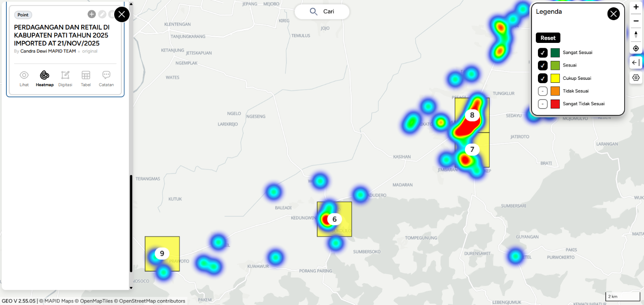Enable the Tidak Sesuai legend checkbox
644x305 pixels.
click(542, 91)
